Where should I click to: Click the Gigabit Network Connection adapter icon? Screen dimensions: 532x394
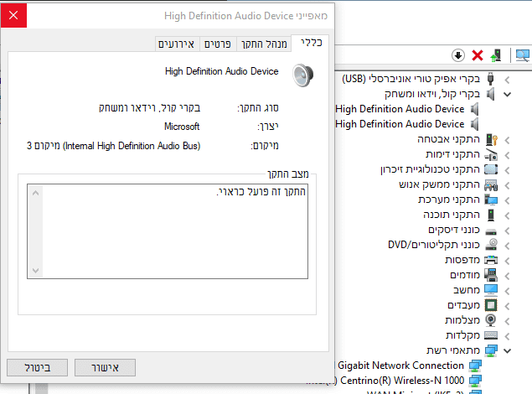click(x=475, y=365)
